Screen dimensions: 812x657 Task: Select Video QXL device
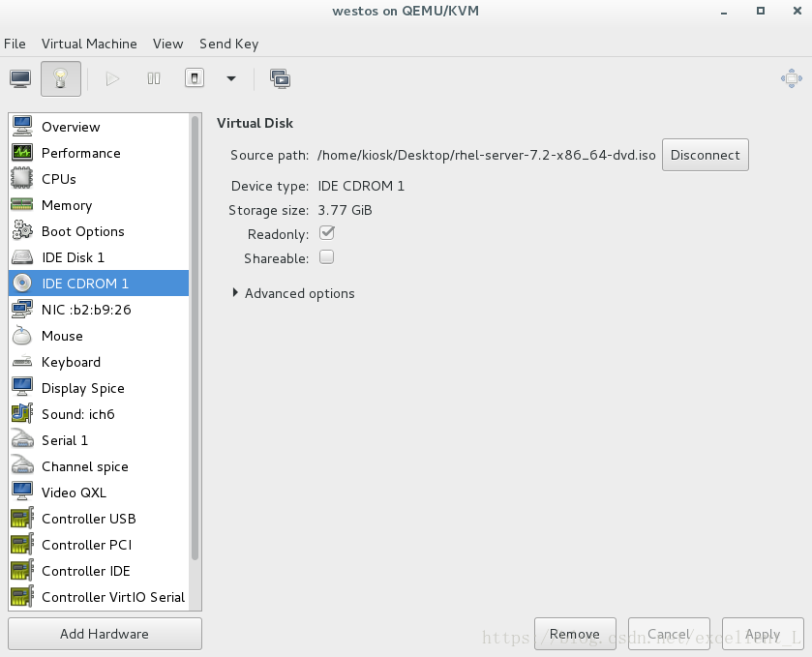click(99, 493)
